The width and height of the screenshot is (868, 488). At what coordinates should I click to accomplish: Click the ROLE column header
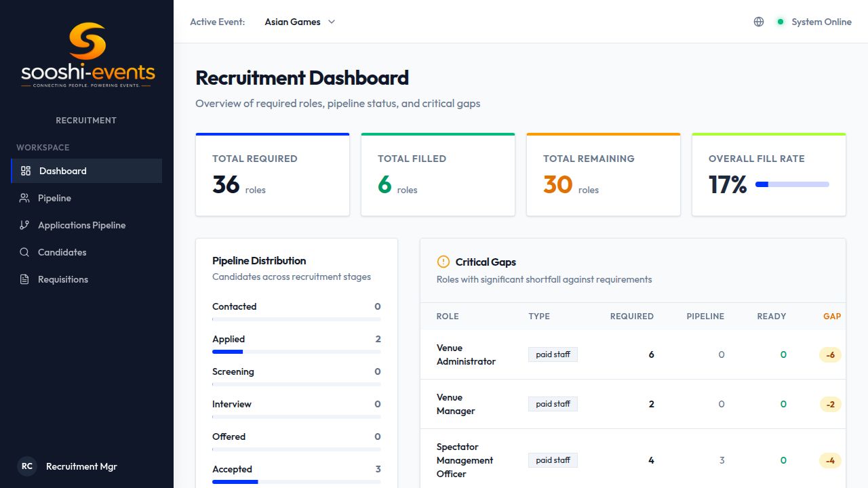[448, 317]
